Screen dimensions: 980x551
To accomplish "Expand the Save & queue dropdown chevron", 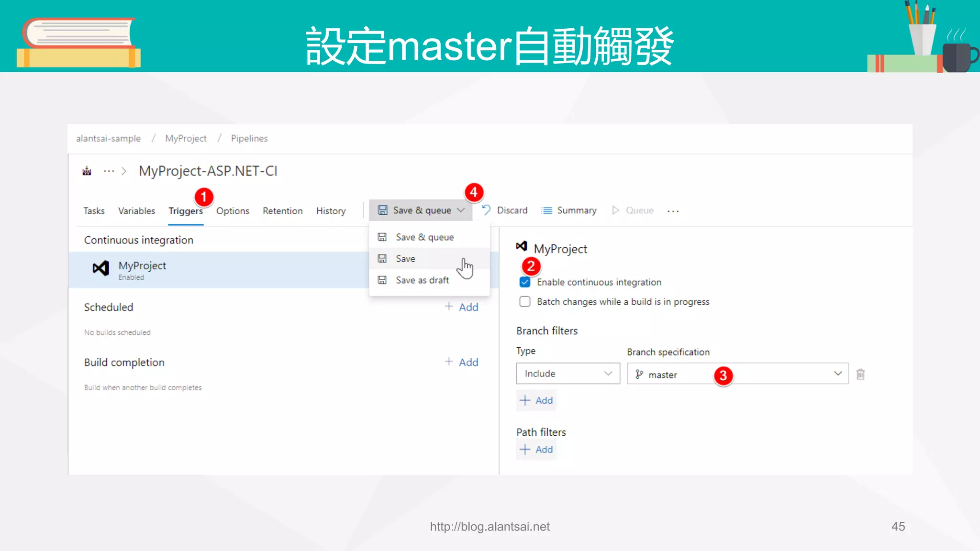I will [461, 210].
